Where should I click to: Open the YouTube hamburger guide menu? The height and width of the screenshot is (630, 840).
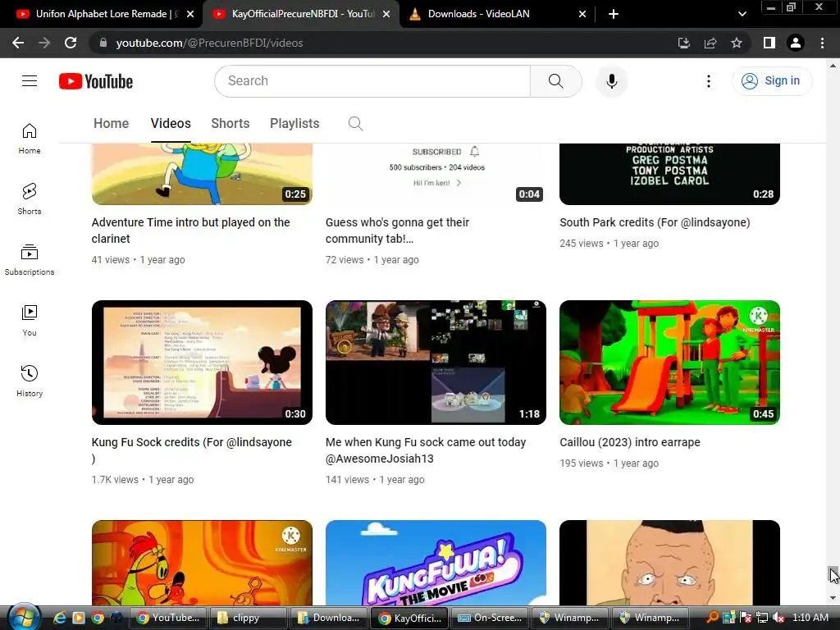(30, 81)
